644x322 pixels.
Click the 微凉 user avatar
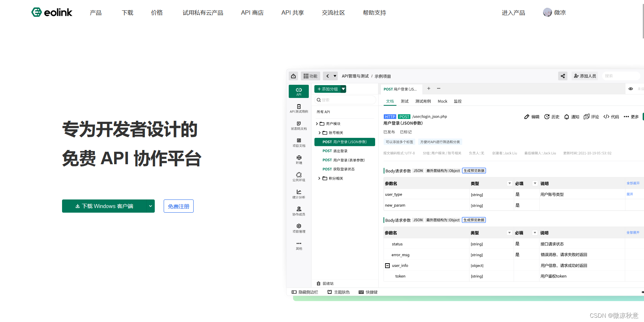tap(547, 12)
